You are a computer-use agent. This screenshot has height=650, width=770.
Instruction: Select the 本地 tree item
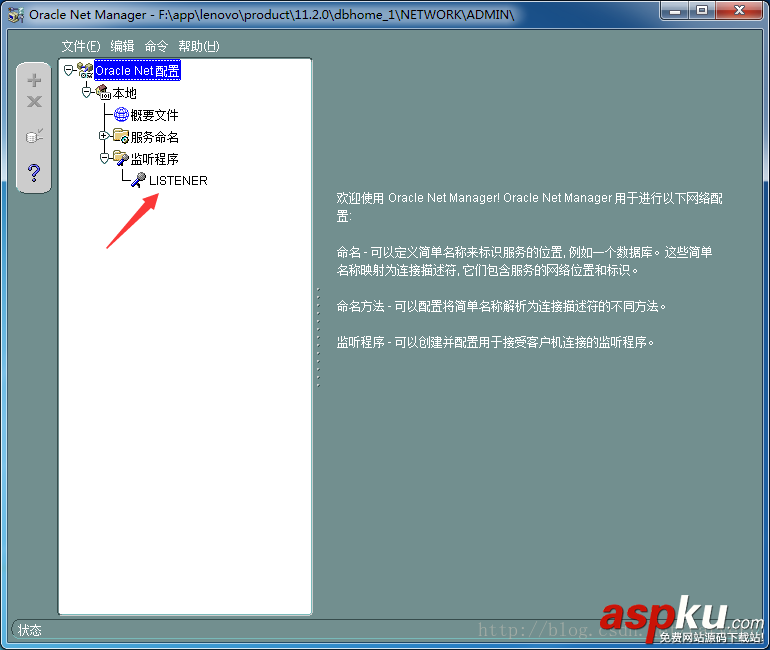tap(125, 93)
